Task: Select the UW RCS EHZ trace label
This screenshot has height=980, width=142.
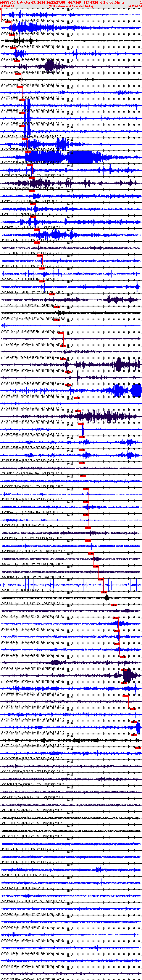Action: tap(33, 292)
